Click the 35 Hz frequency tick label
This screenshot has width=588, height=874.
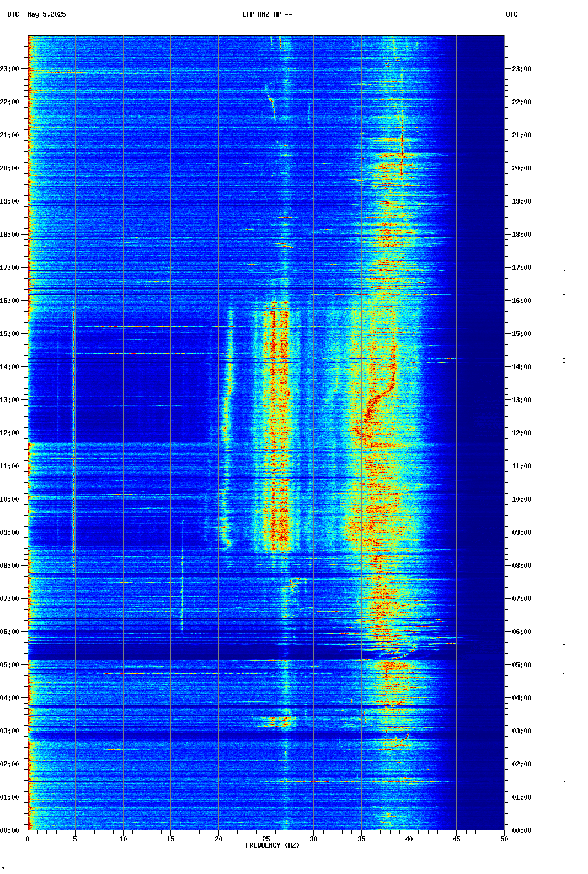click(361, 839)
